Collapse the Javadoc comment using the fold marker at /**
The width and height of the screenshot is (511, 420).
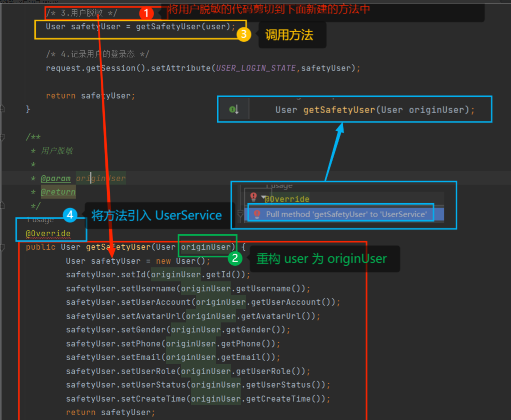(x=2, y=137)
